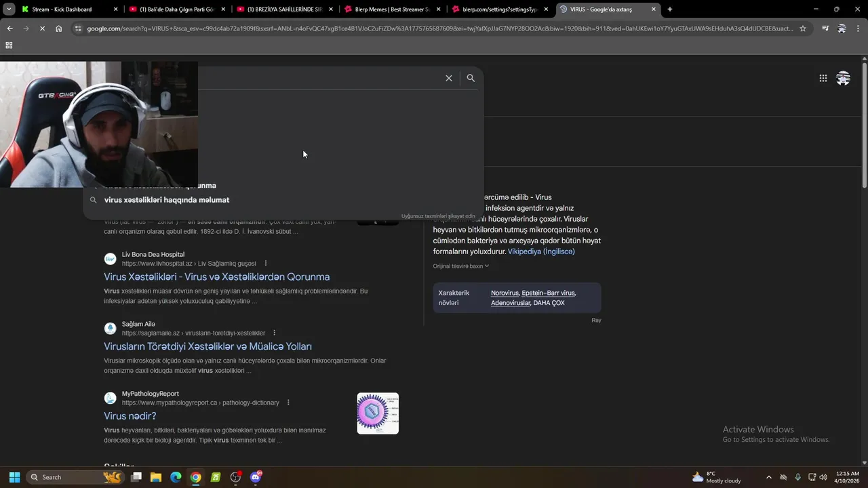Open the Windows Start menu
This screenshot has height=488, width=868.
coord(14,477)
